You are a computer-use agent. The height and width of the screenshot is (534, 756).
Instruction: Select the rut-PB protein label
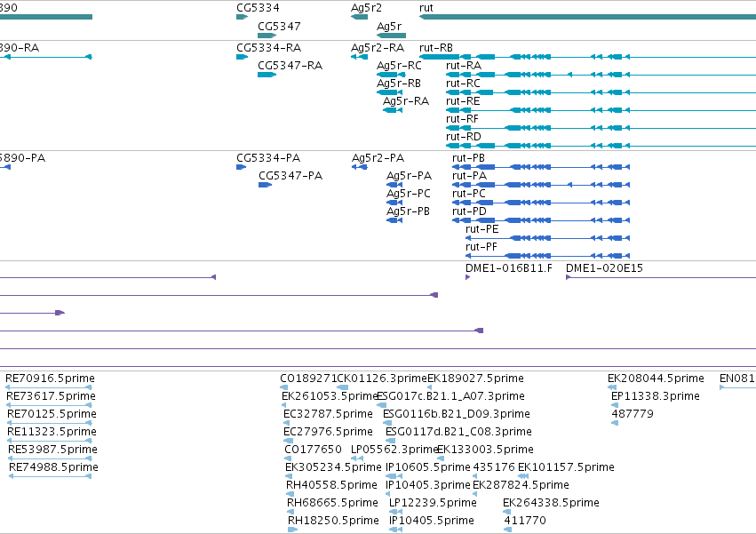[468, 158]
